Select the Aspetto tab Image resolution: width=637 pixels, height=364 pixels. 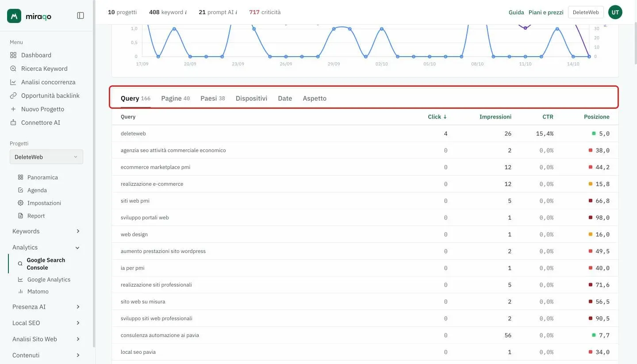[x=315, y=98]
